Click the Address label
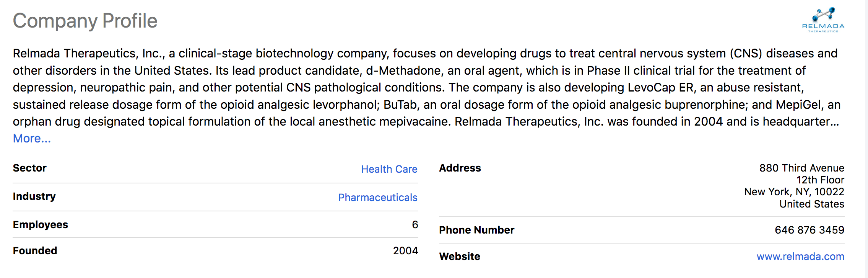 (x=460, y=168)
